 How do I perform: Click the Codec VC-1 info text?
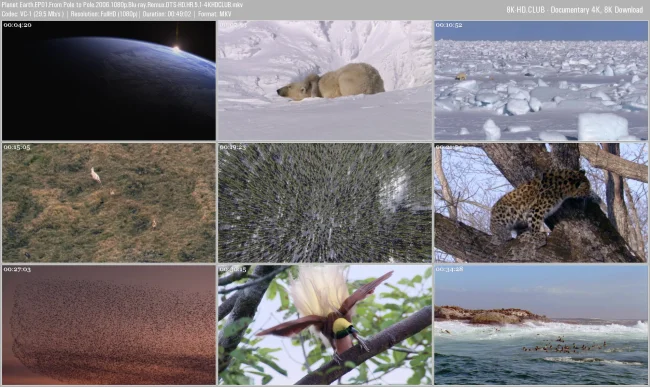click(x=33, y=14)
